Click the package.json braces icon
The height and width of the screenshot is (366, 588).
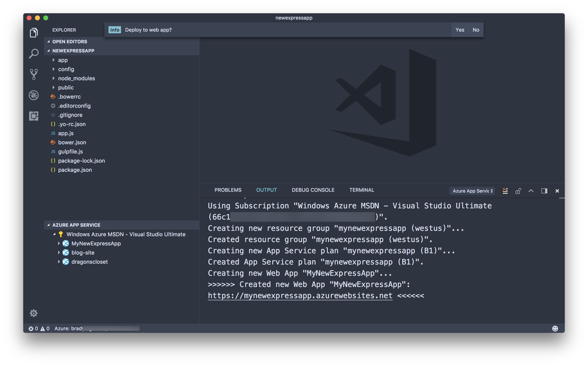pyautogui.click(x=53, y=170)
